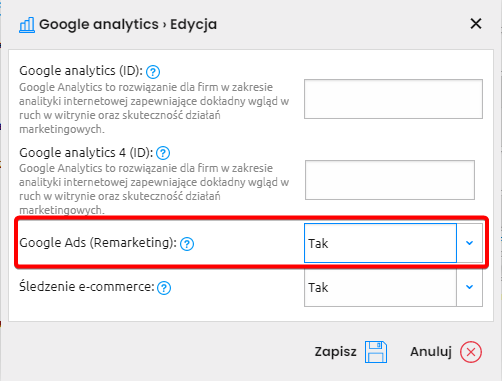This screenshot has height=381, width=502.
Task: Click the red cancel circle icon
Action: pos(471,352)
